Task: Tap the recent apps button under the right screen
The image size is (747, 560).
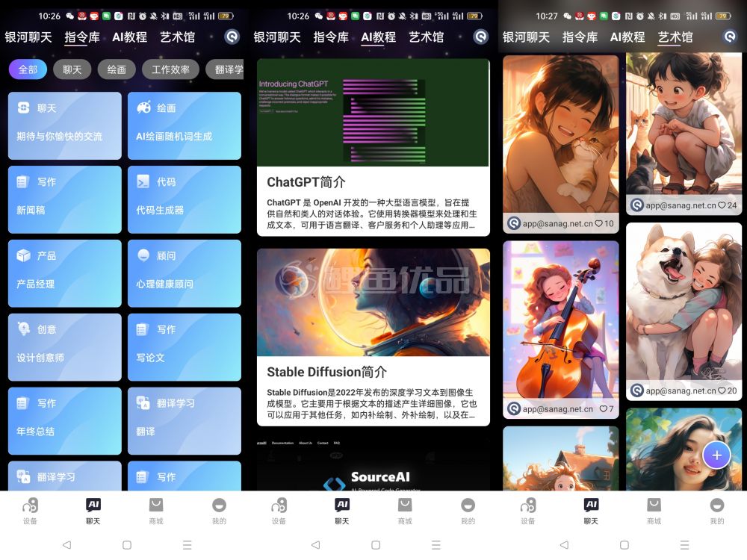Action: point(684,544)
